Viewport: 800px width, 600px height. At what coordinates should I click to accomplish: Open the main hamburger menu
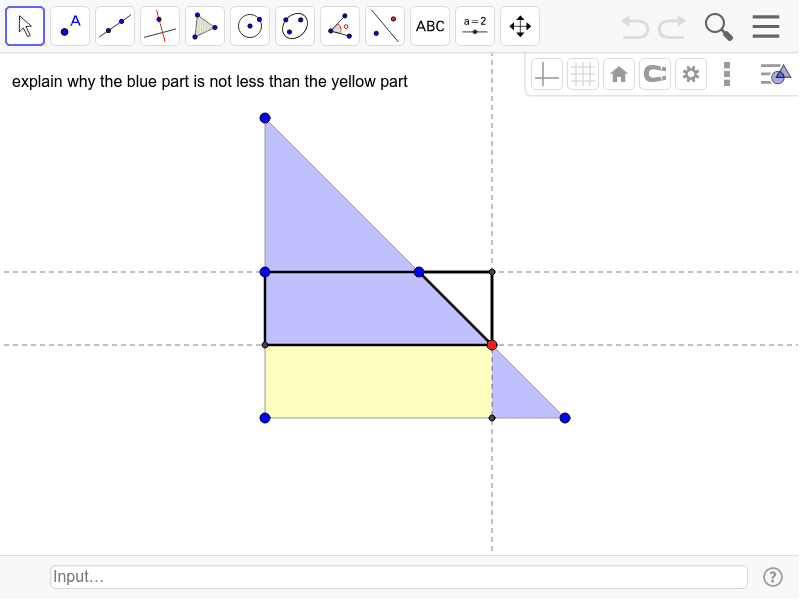[766, 26]
